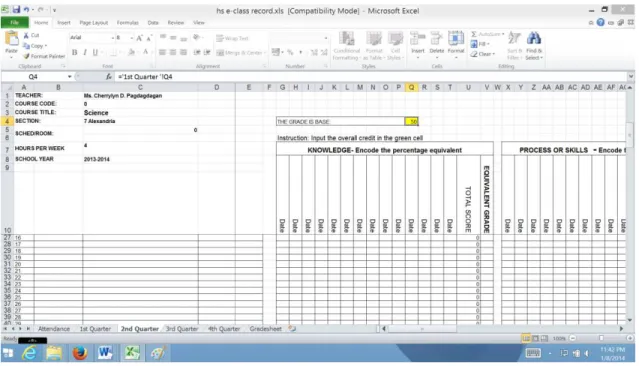Switch to Page Layout view in status bar
639x366 pixels.
coord(535,338)
